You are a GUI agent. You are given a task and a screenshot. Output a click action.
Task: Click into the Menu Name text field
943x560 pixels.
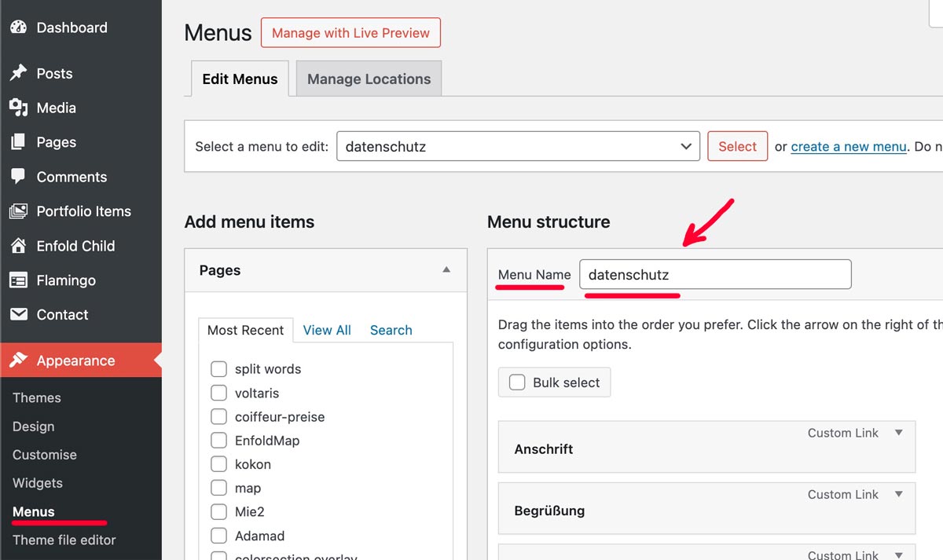(x=715, y=275)
